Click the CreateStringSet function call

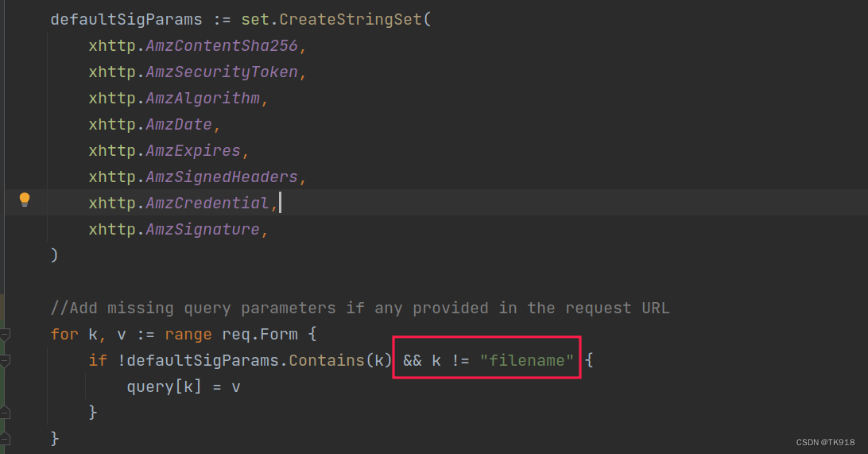pyautogui.click(x=351, y=19)
